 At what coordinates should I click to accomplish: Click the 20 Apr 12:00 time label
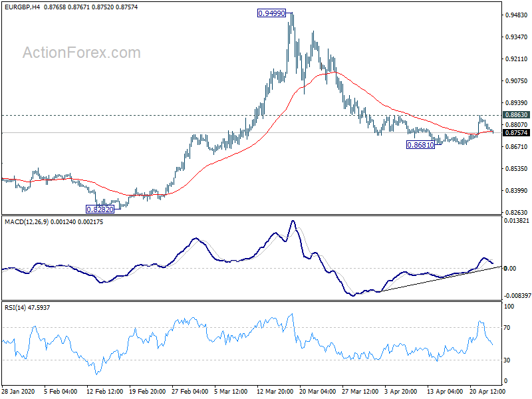coord(487,391)
